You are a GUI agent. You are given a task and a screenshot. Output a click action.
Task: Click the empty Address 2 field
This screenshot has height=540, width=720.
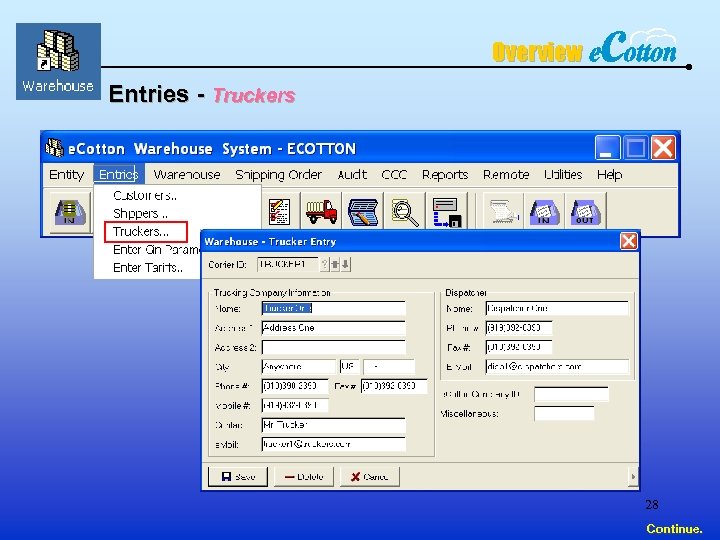(x=333, y=347)
